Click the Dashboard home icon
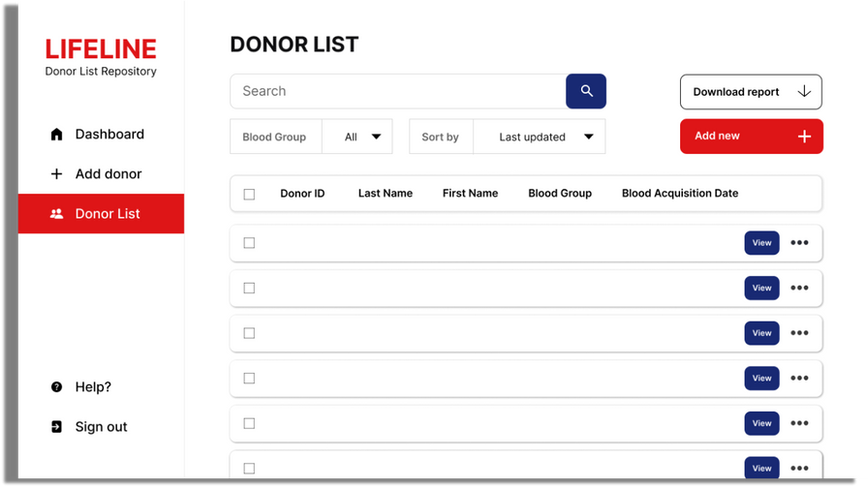 click(x=56, y=135)
